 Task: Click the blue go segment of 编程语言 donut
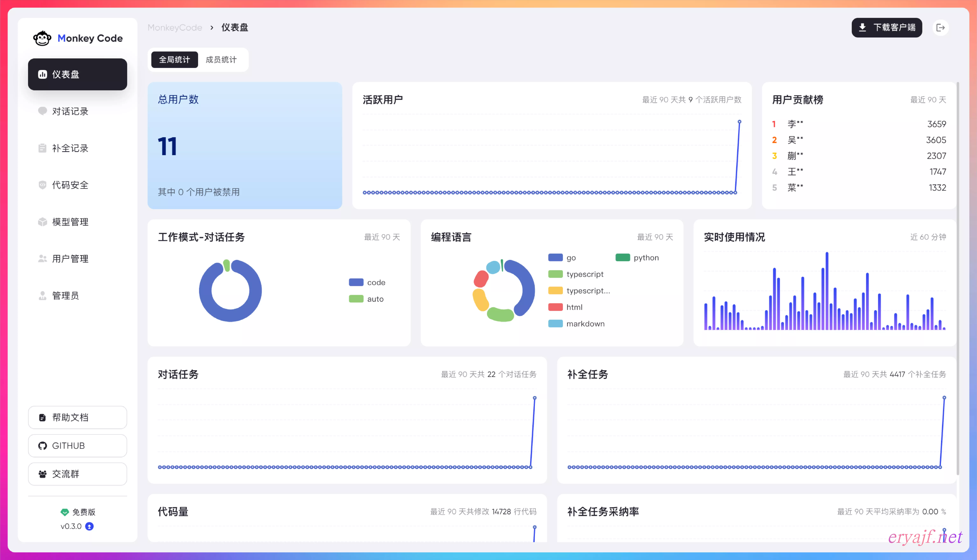[528, 285]
